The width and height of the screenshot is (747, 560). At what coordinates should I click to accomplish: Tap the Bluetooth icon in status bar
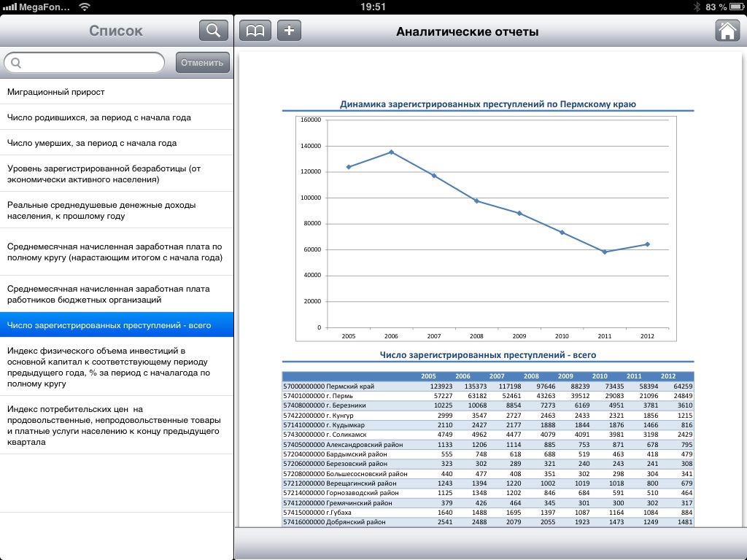point(696,7)
